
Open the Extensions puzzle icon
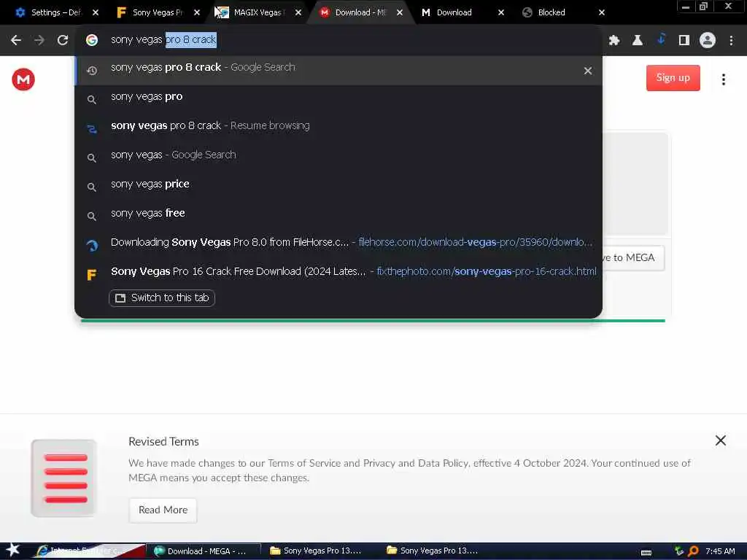coord(614,41)
